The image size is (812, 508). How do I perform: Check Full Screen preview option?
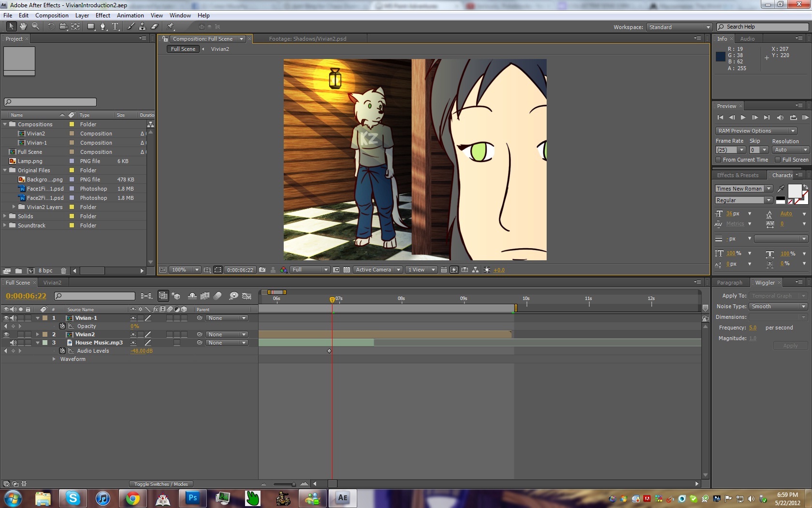(x=778, y=160)
